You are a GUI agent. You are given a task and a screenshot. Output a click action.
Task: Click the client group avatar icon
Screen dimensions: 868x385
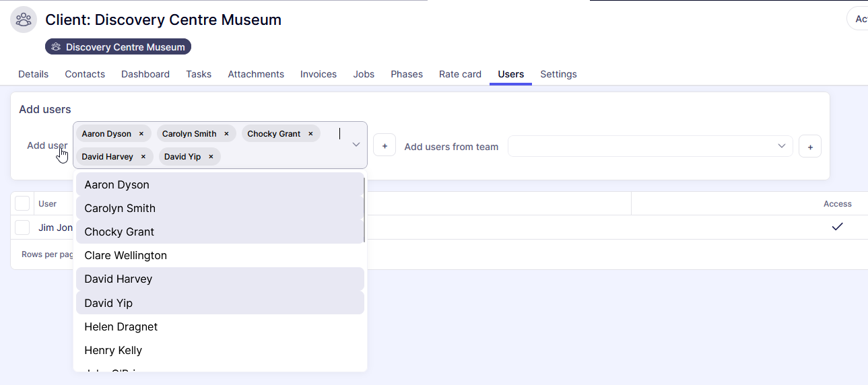click(24, 20)
